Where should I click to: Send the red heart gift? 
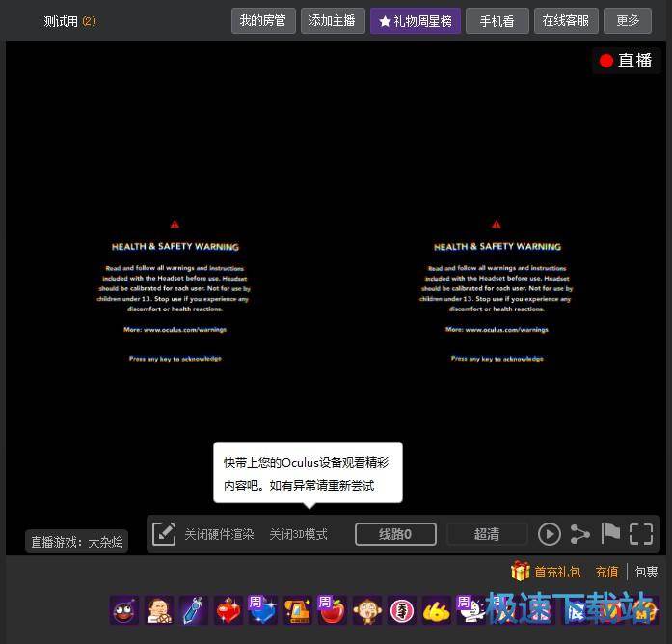228,609
